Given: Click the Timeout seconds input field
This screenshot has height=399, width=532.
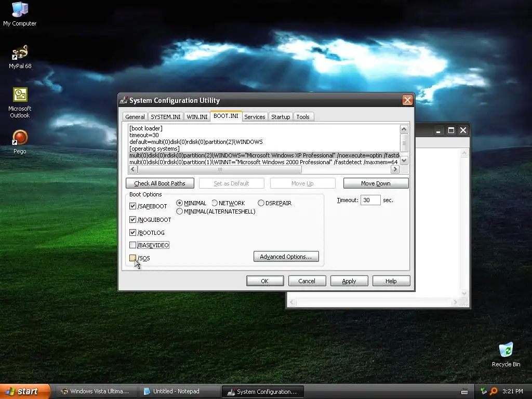Looking at the screenshot, I should [x=370, y=200].
